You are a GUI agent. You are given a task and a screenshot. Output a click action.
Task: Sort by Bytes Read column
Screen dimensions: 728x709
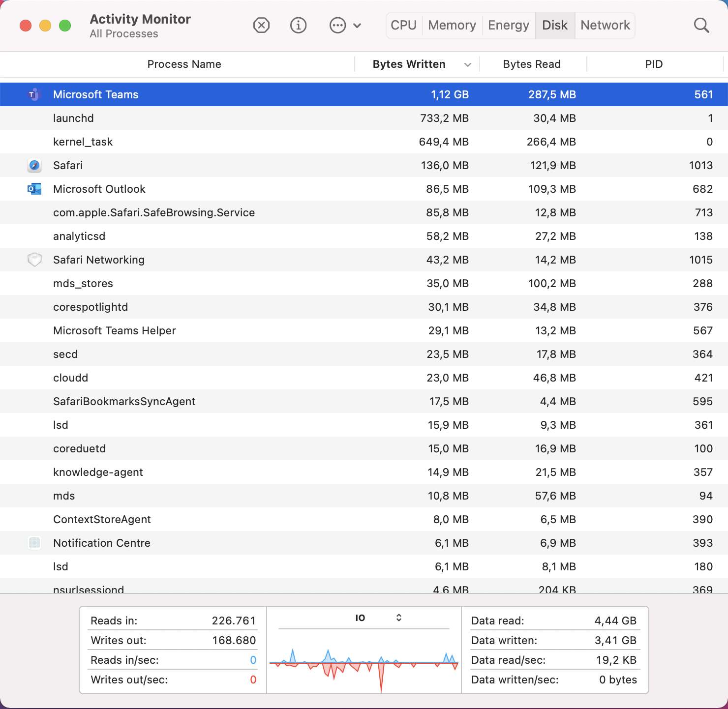(532, 64)
